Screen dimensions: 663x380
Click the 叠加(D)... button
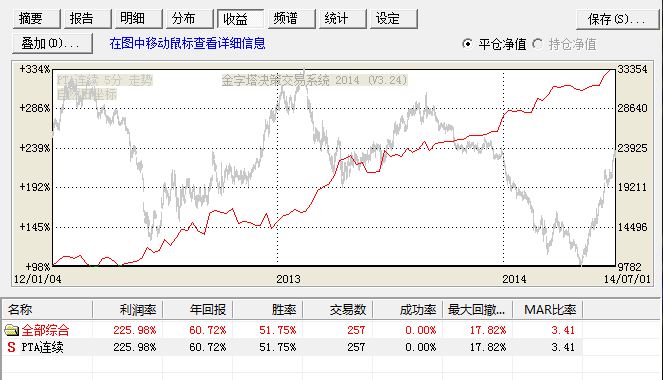[x=53, y=43]
